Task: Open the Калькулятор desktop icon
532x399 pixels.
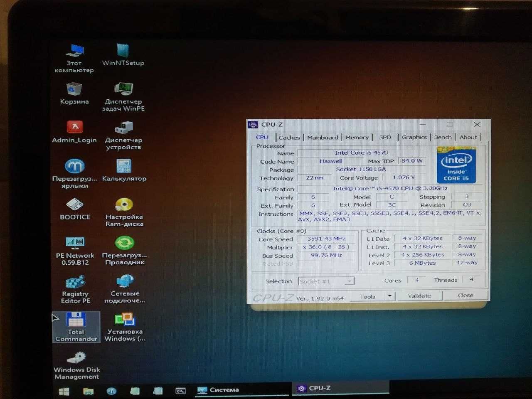Action: [x=124, y=170]
